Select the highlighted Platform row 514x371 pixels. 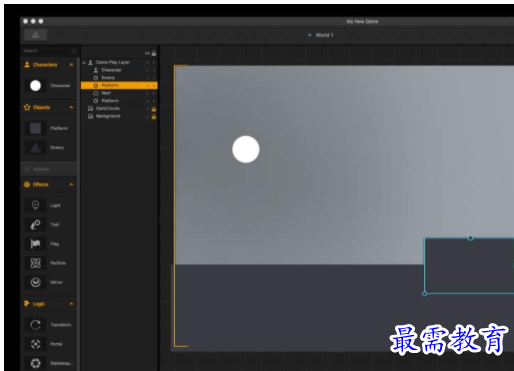click(x=119, y=85)
